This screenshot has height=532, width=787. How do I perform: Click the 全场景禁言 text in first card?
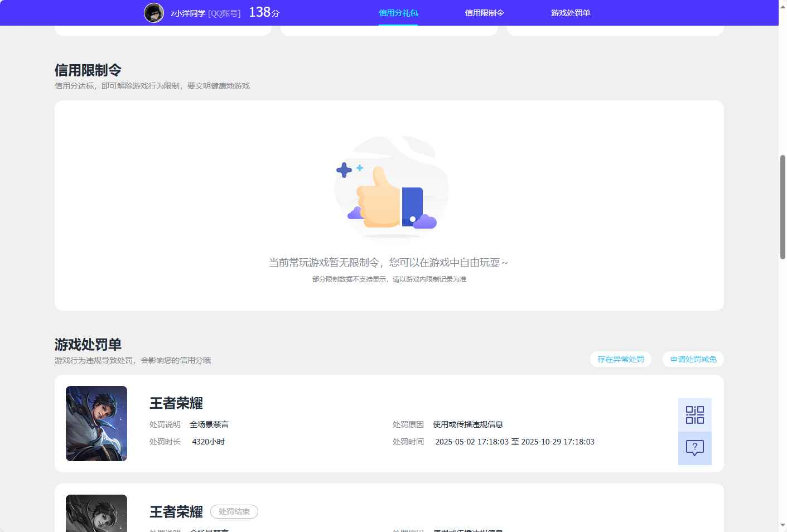[x=209, y=424]
